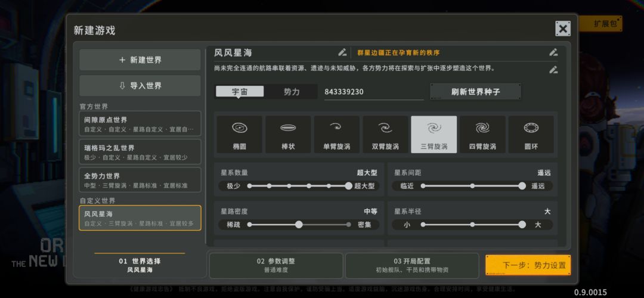Set 星系间距 to 临近 end point
644x298 pixels.
coord(423,186)
